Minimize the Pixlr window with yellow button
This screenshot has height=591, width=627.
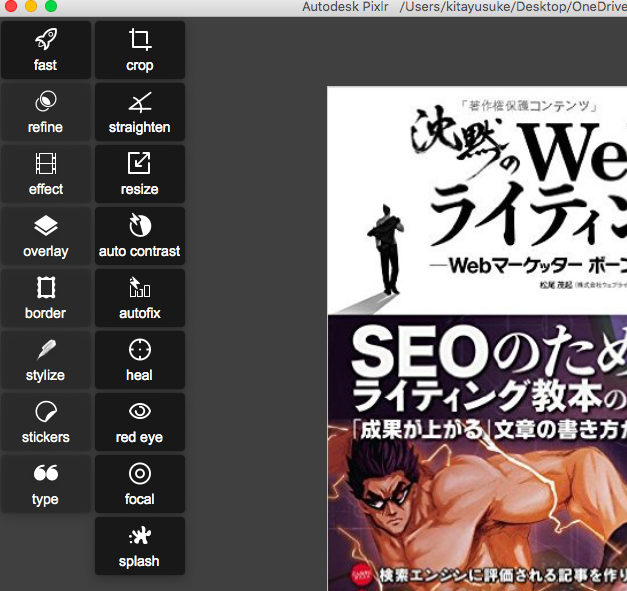31,6
